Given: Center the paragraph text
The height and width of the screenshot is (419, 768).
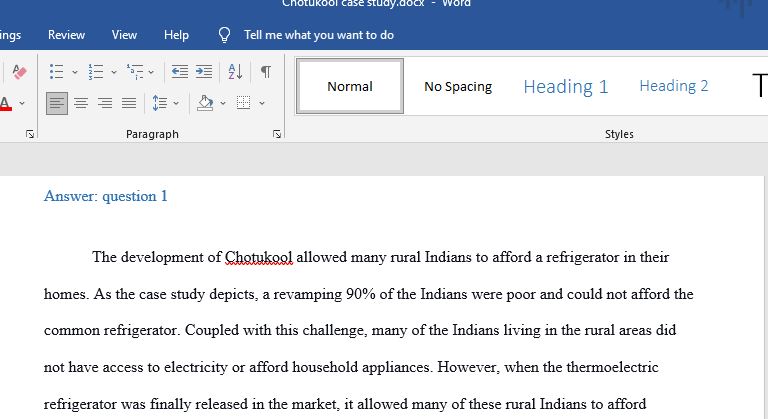Looking at the screenshot, I should pos(81,103).
